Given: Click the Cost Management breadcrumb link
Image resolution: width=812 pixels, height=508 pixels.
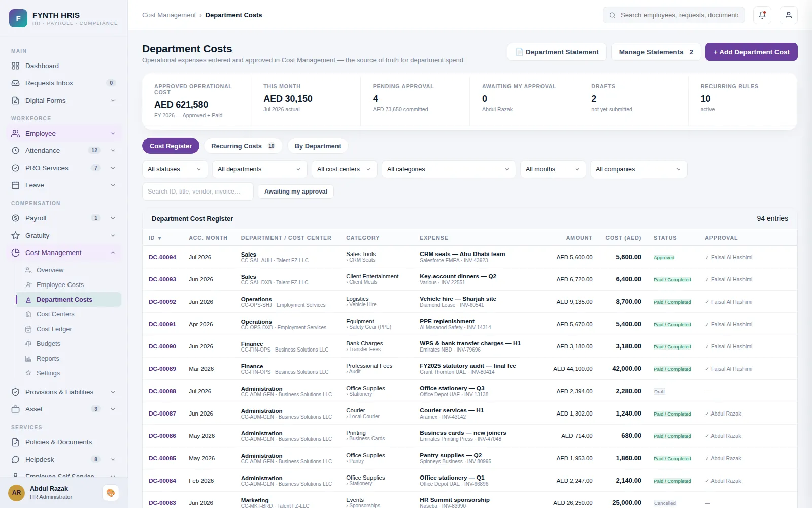Looking at the screenshot, I should point(169,15).
